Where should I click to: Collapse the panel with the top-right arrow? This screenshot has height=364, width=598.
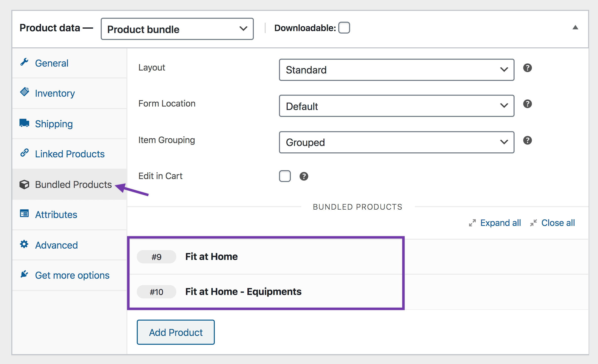pyautogui.click(x=575, y=27)
